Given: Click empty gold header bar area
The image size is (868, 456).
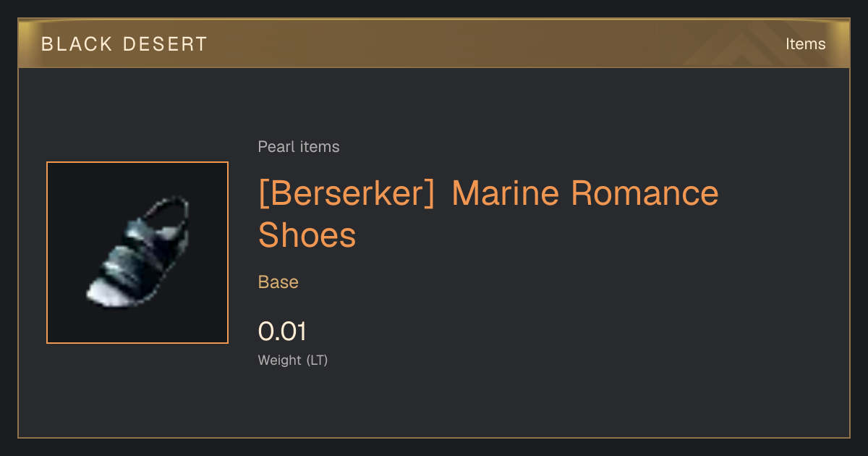Looking at the screenshot, I should tap(434, 44).
